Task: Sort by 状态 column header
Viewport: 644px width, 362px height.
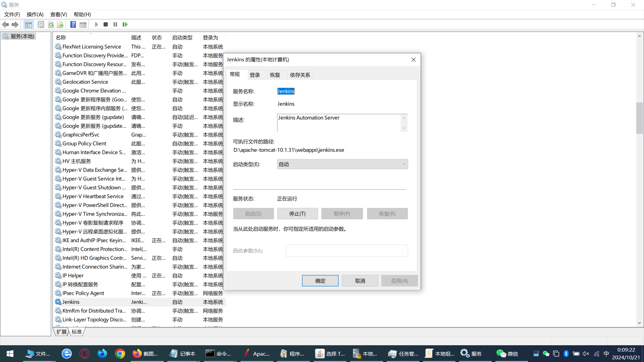Action: click(159, 38)
